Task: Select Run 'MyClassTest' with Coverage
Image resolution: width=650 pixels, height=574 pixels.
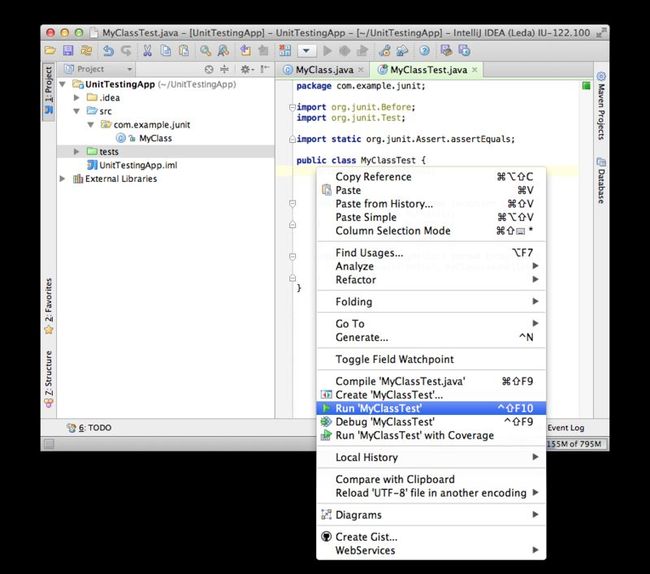Action: pos(431,436)
